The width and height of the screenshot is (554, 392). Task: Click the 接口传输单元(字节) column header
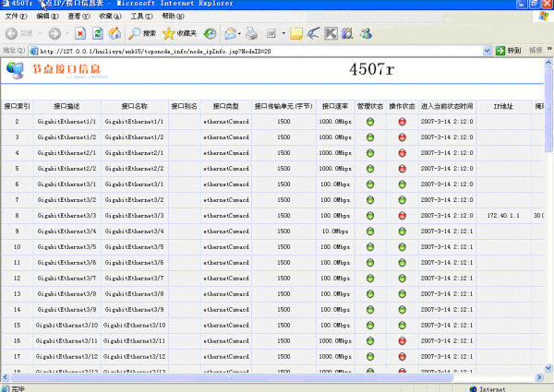click(x=283, y=106)
